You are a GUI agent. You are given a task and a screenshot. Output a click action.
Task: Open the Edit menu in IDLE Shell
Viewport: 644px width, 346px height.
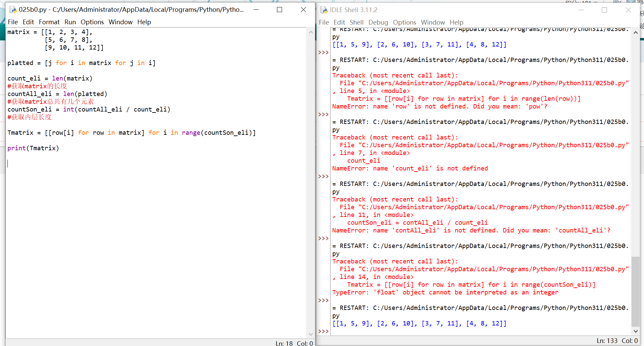click(x=339, y=22)
